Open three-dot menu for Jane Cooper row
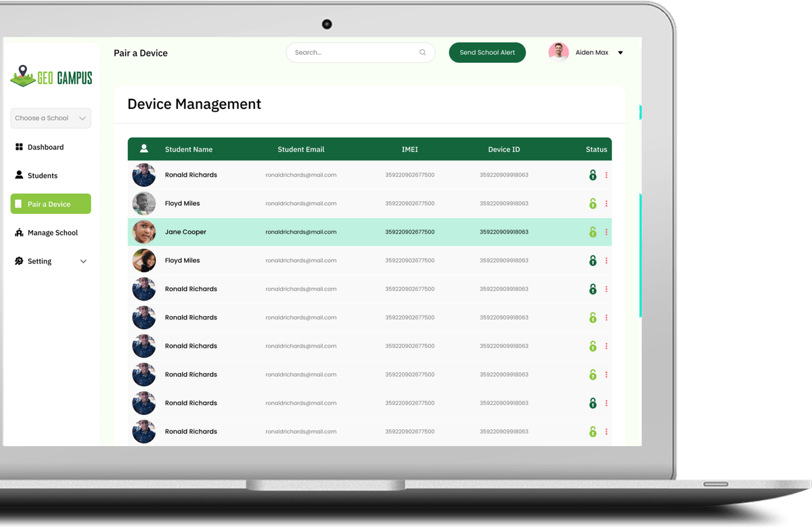 tap(606, 232)
